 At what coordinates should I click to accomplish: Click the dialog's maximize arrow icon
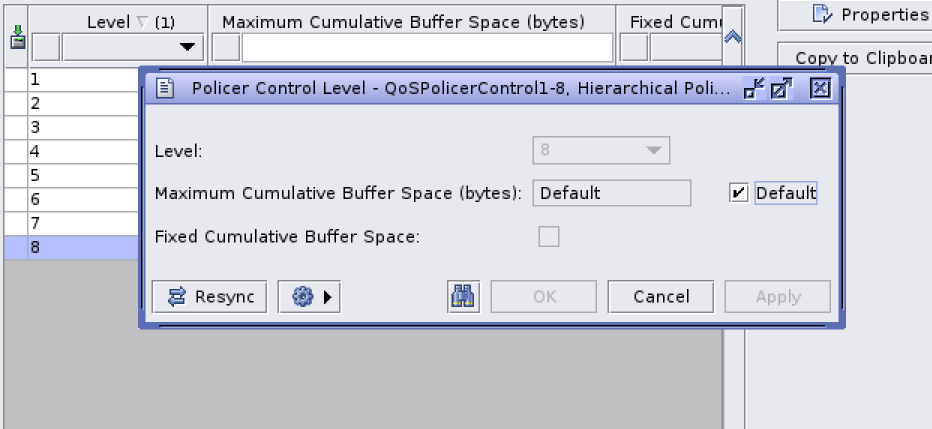click(x=781, y=89)
